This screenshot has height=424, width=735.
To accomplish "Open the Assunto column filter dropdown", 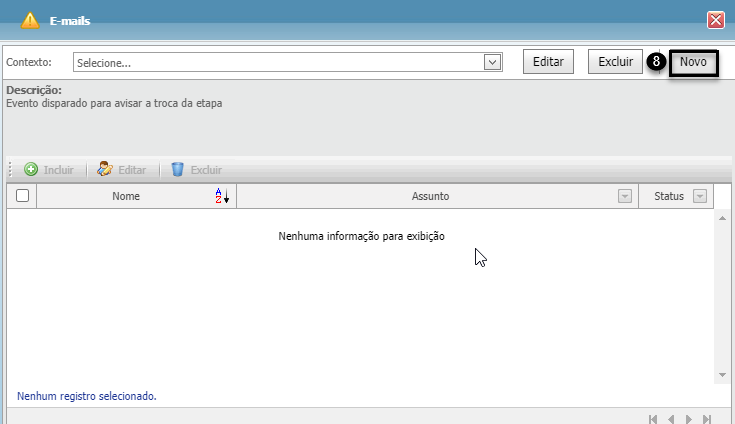I will tap(624, 196).
